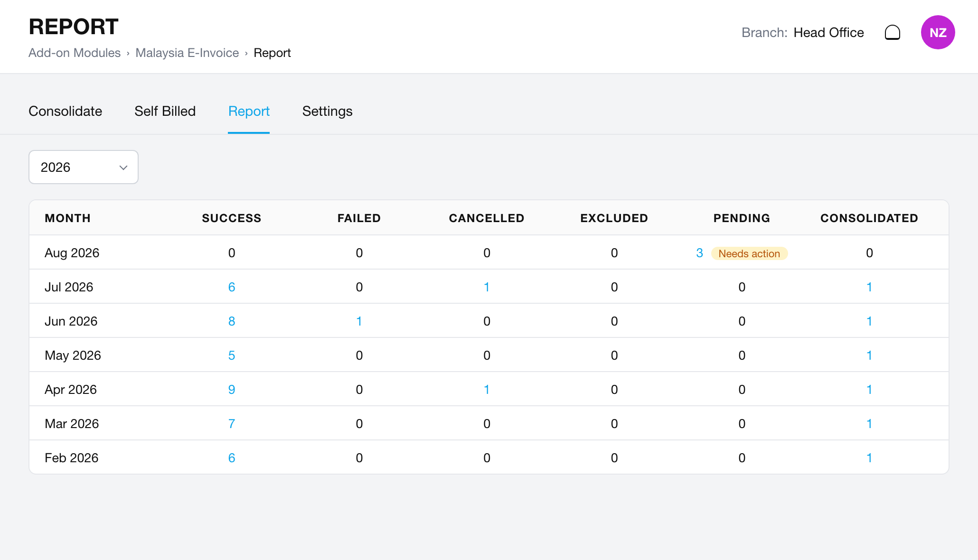Click the Report breadcrumb item
This screenshot has height=560, width=978.
[x=272, y=53]
